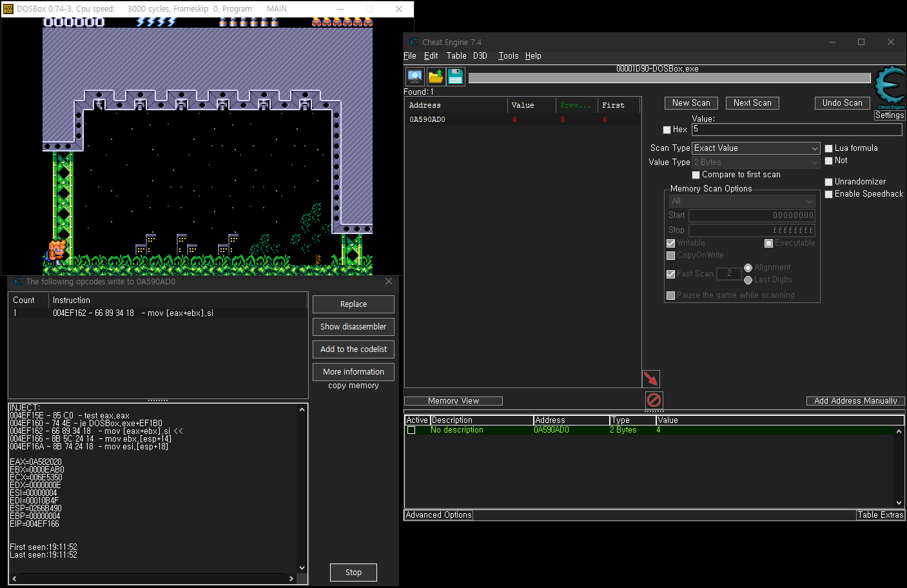The width and height of the screenshot is (907, 588).
Task: Click the red arrow add-to-address-list icon
Action: click(x=651, y=378)
